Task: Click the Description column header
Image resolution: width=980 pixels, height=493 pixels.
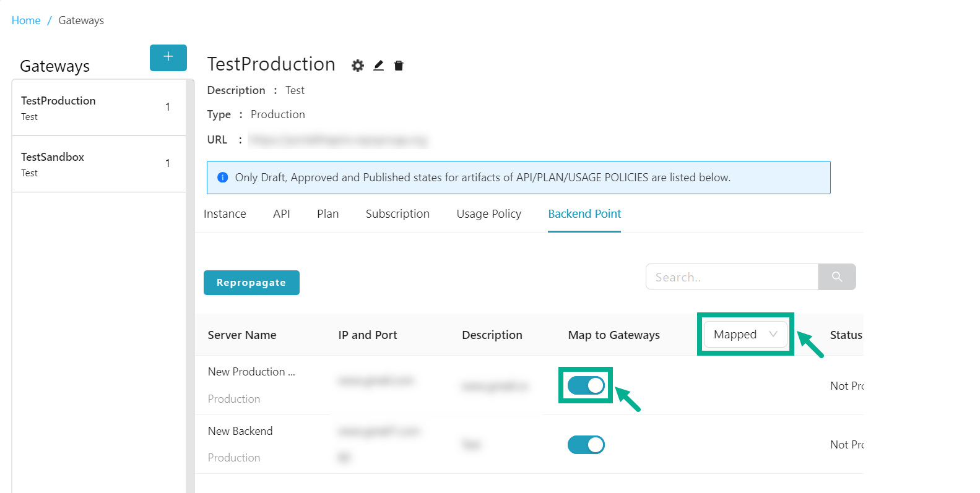Action: (492, 335)
